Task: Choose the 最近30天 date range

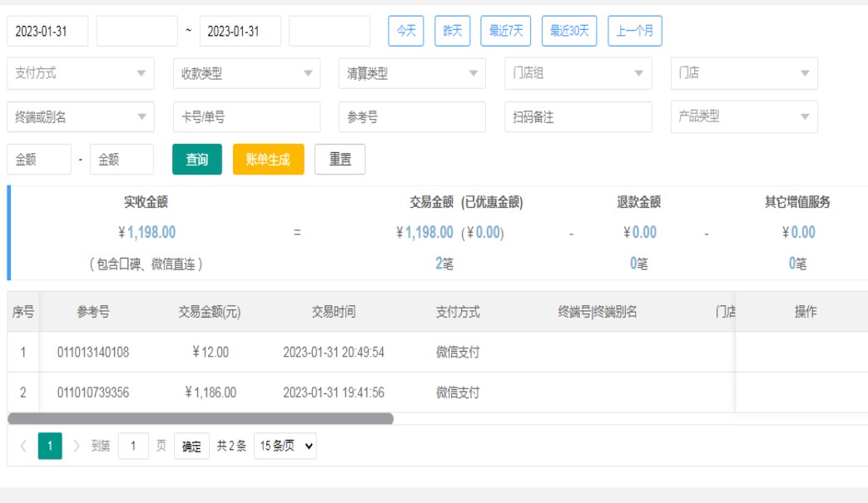Action: point(569,31)
